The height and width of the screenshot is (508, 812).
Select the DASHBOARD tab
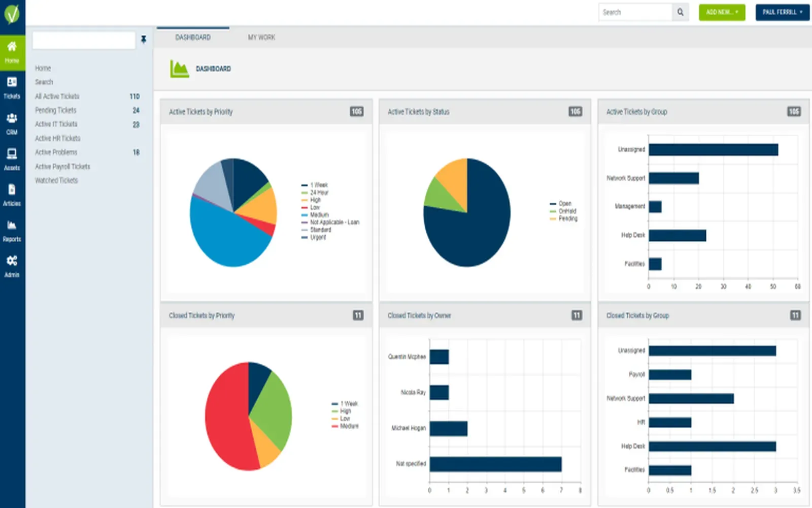coord(193,37)
